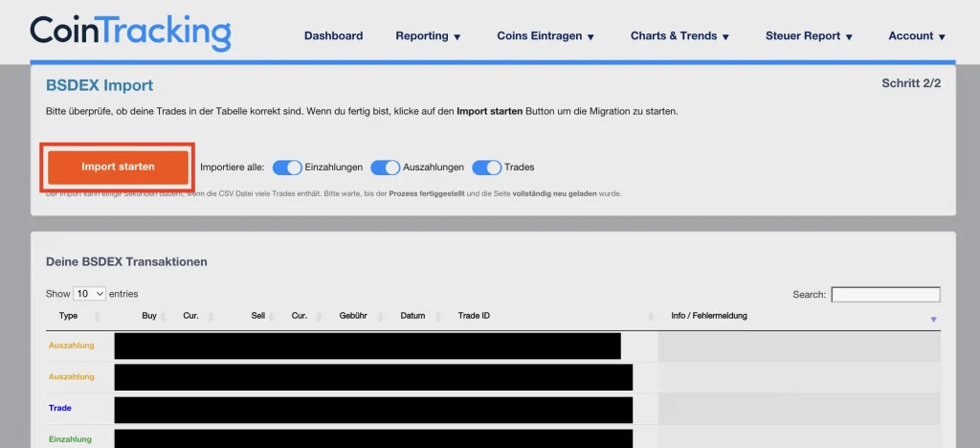The image size is (980, 448).
Task: Open the Show entries count dropdown
Action: pyautogui.click(x=90, y=294)
